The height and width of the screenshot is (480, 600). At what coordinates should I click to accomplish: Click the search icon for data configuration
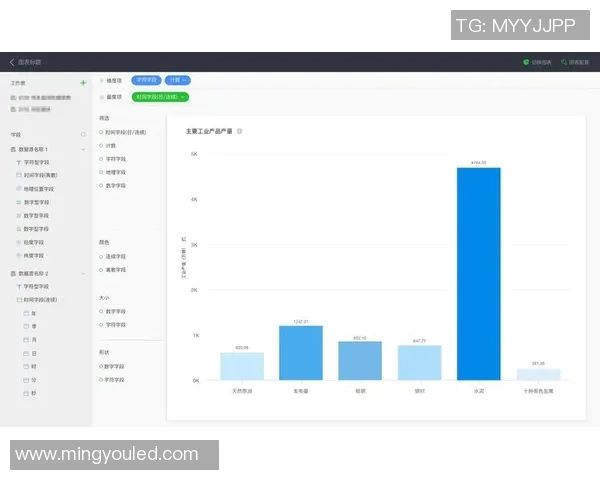point(564,62)
